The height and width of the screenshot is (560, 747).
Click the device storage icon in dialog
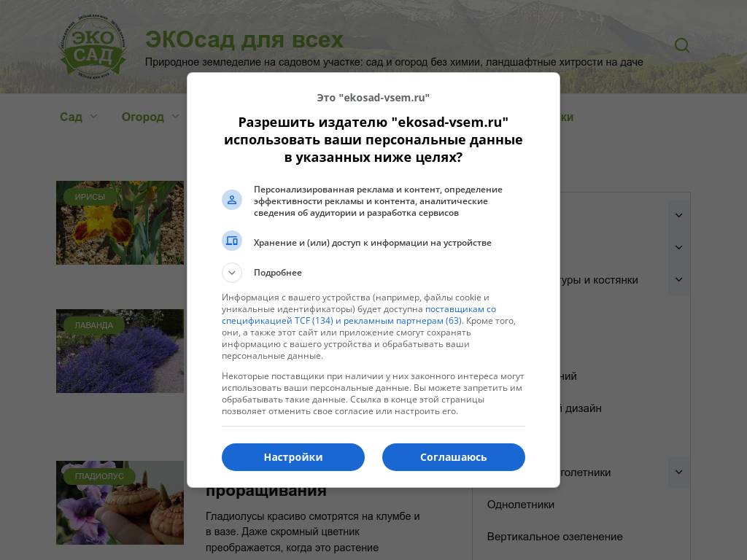[232, 241]
